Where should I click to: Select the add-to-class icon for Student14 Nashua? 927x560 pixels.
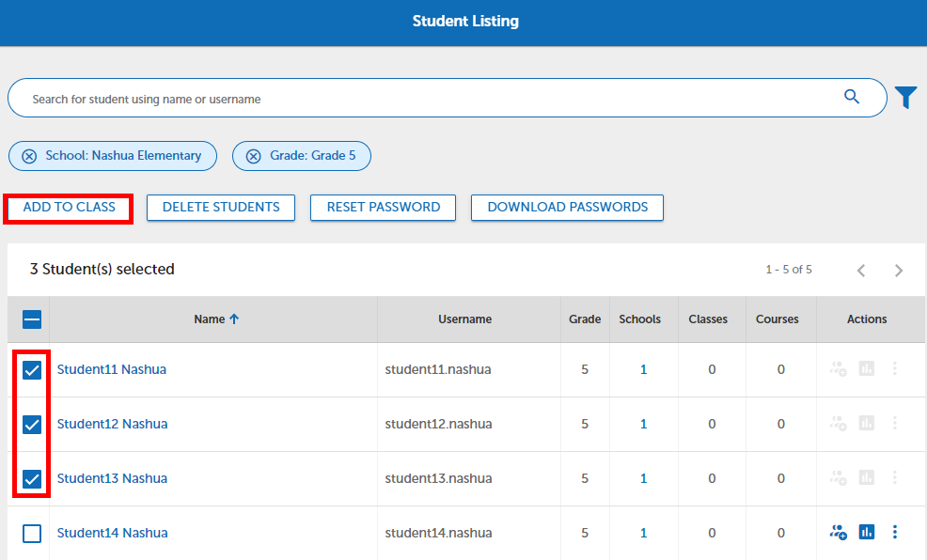point(837,532)
